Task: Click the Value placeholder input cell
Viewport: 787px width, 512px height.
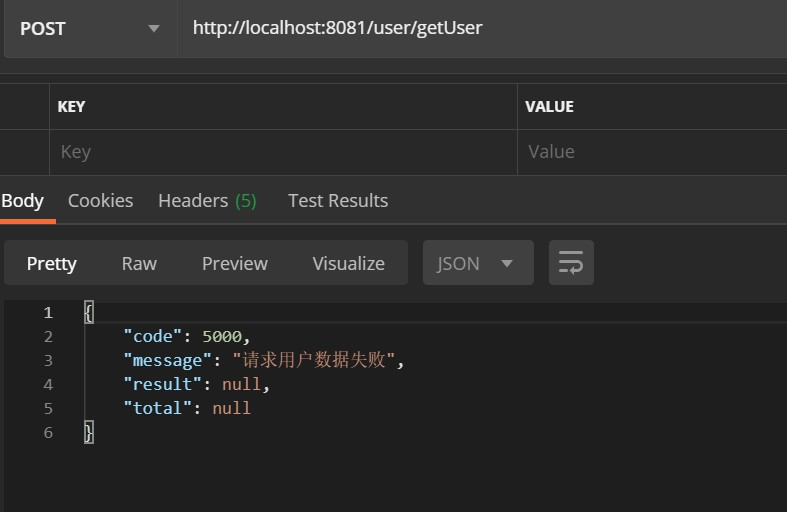Action: [652, 152]
